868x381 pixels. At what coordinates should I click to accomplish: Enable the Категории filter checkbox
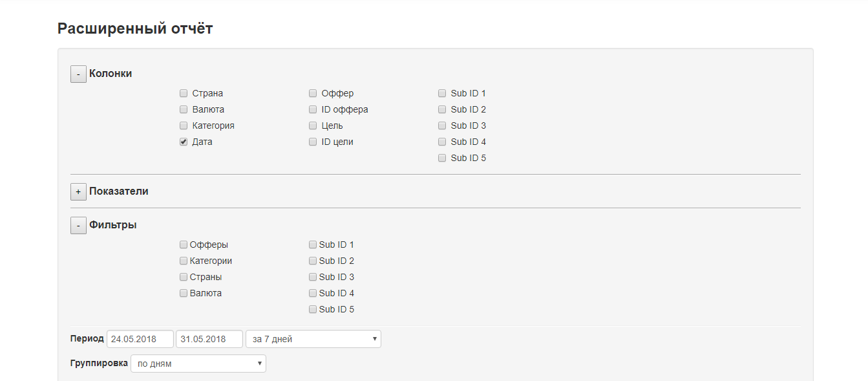pyautogui.click(x=184, y=261)
